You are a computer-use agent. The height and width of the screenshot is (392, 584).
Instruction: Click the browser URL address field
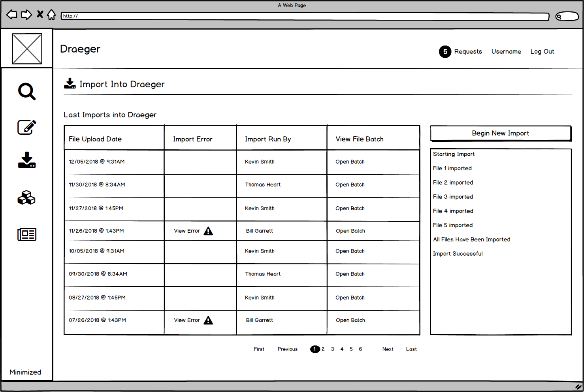[x=305, y=16]
